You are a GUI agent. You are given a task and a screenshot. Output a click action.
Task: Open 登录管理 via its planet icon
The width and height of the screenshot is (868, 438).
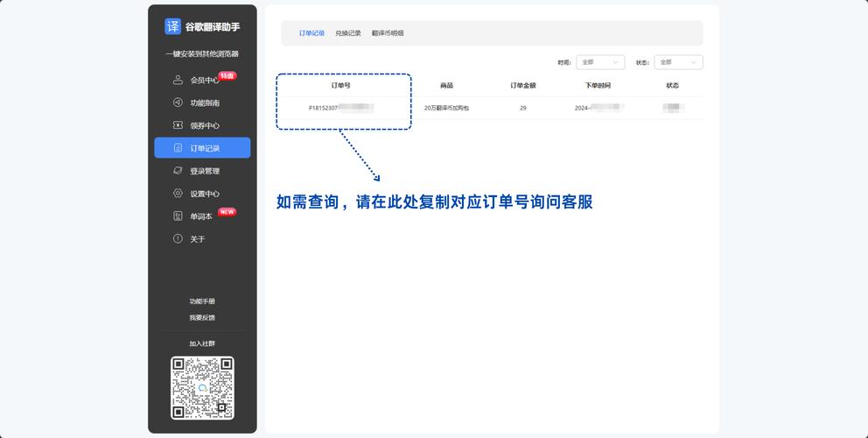point(178,171)
